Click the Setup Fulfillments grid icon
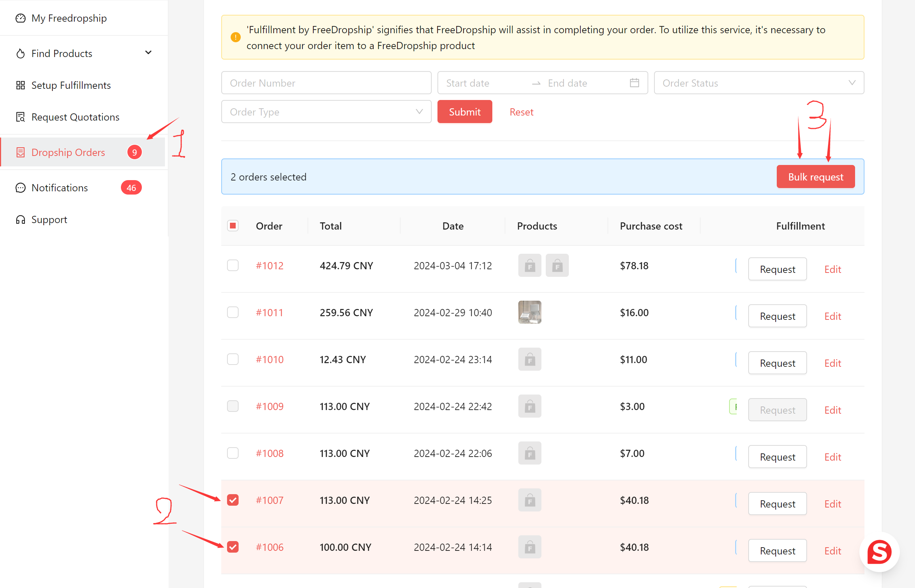 [21, 85]
